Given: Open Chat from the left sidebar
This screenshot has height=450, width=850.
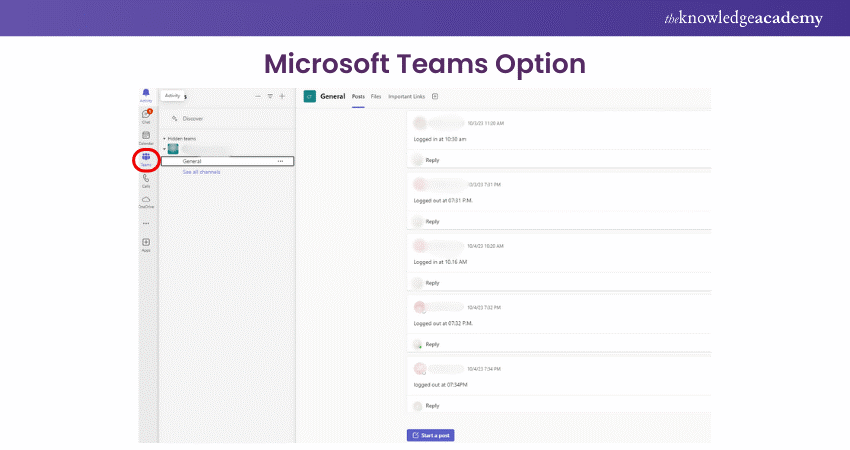Looking at the screenshot, I should [x=146, y=115].
